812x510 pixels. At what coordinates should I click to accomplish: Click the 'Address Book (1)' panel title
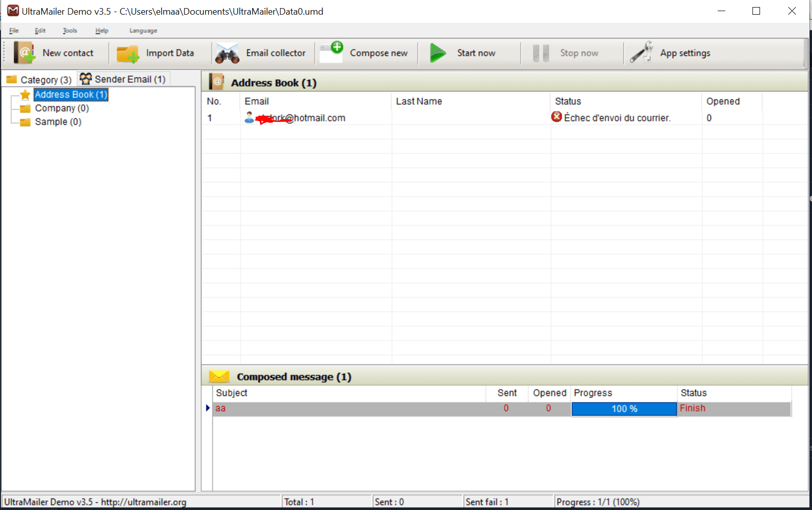click(274, 83)
